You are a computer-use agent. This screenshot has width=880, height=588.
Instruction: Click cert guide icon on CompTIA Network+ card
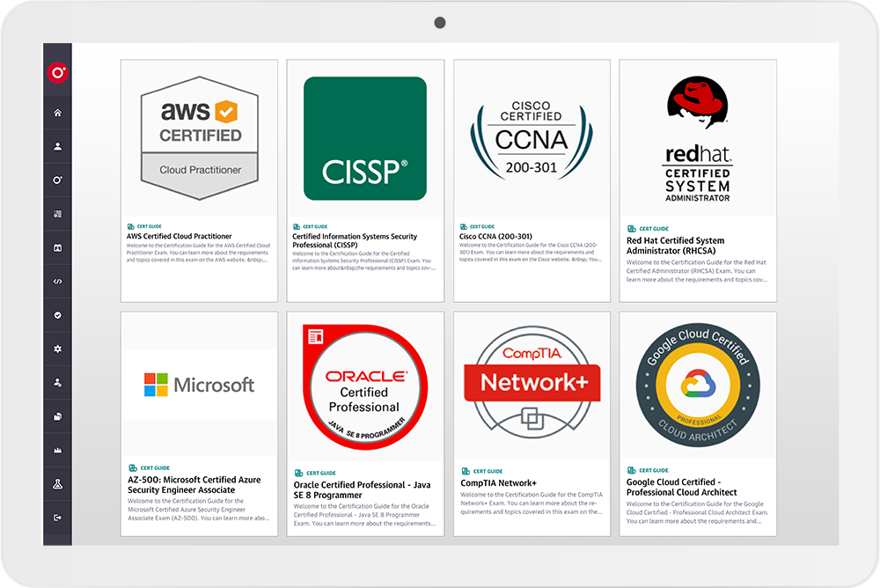(466, 471)
